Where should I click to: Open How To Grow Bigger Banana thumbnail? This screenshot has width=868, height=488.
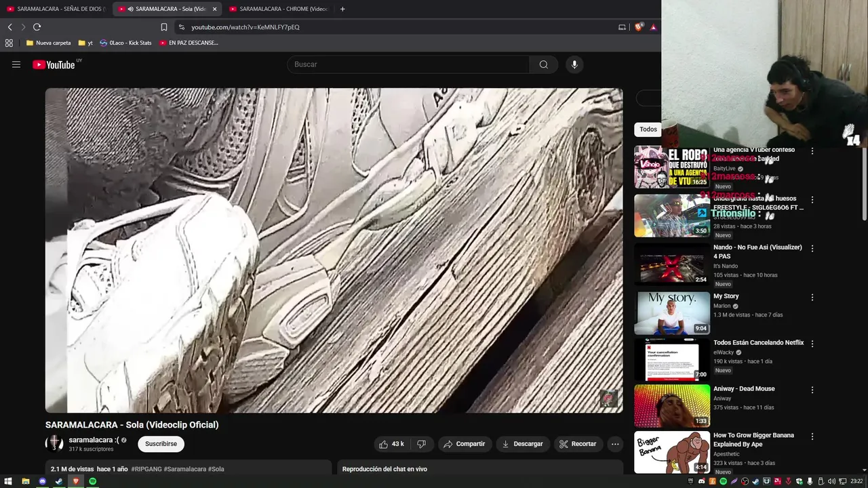(x=672, y=452)
